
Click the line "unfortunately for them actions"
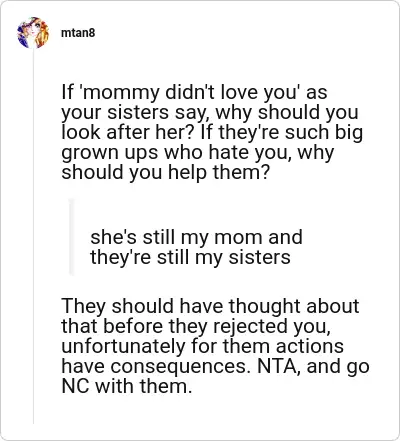pyautogui.click(x=202, y=346)
